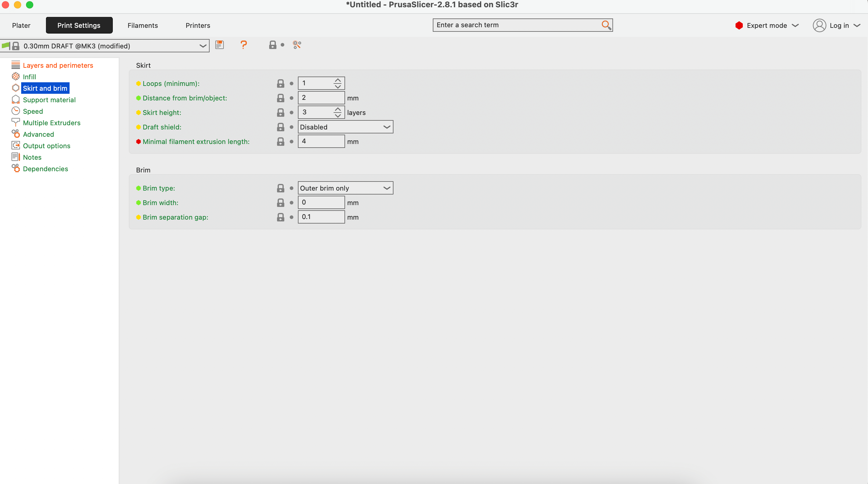Click the lock icon for Skirt height
Image resolution: width=868 pixels, height=484 pixels.
(x=280, y=113)
